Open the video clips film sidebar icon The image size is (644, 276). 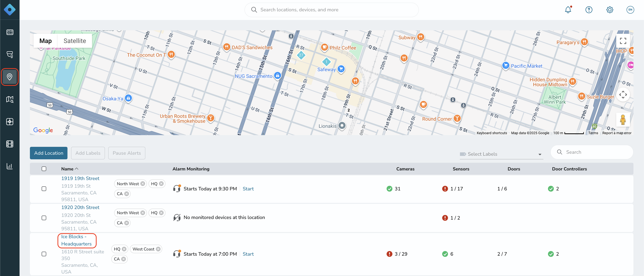(10, 144)
